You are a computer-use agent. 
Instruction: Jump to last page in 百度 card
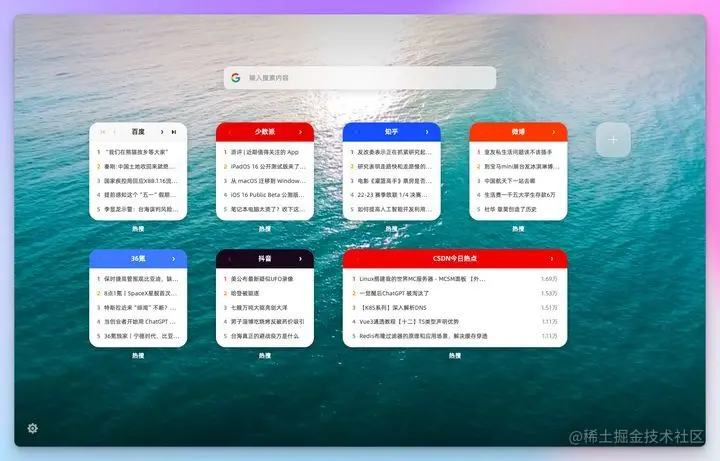pos(174,132)
